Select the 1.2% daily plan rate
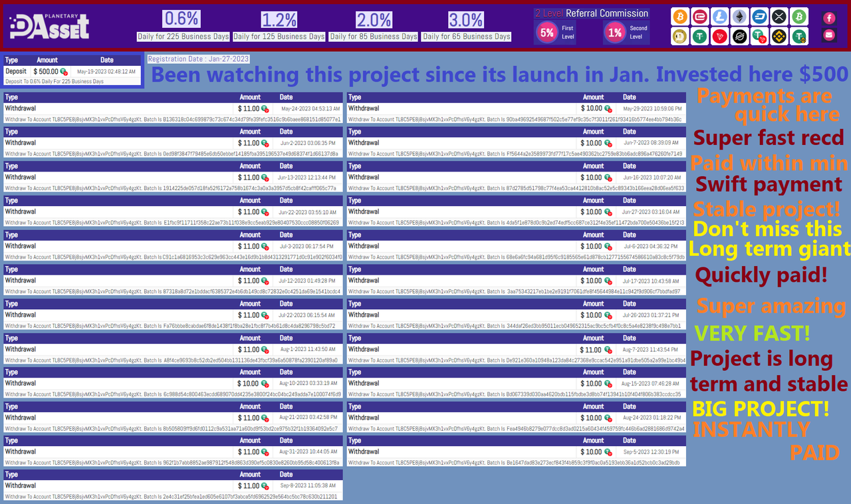Viewport: 851px width, 504px height. (x=279, y=19)
